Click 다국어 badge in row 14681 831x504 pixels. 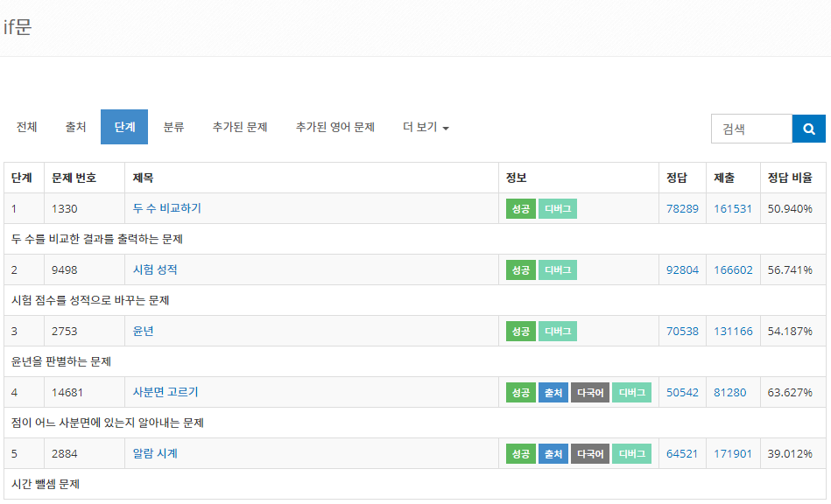click(x=590, y=392)
